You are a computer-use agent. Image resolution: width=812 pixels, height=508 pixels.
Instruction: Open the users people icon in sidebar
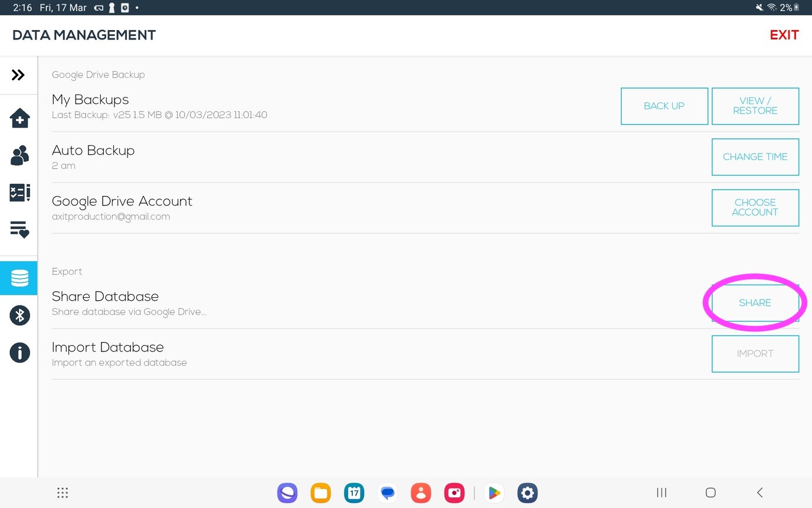[x=19, y=155]
